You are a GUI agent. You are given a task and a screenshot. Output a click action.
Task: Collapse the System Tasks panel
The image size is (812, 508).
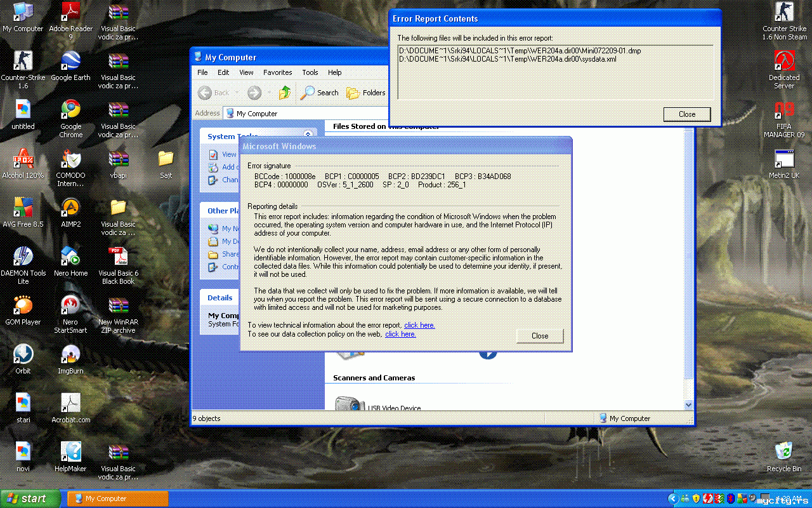[308, 135]
